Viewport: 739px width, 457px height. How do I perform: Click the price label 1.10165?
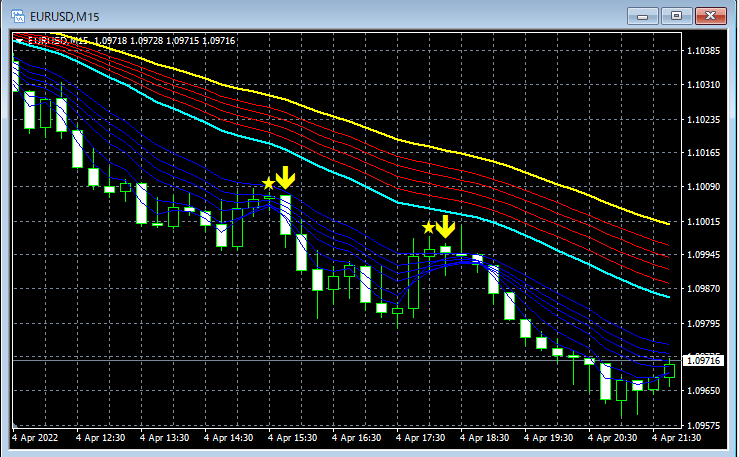704,153
